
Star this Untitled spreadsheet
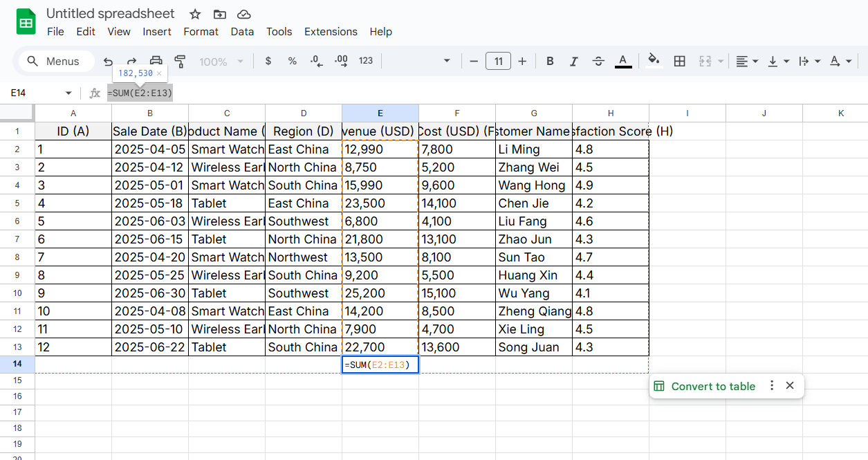[195, 15]
